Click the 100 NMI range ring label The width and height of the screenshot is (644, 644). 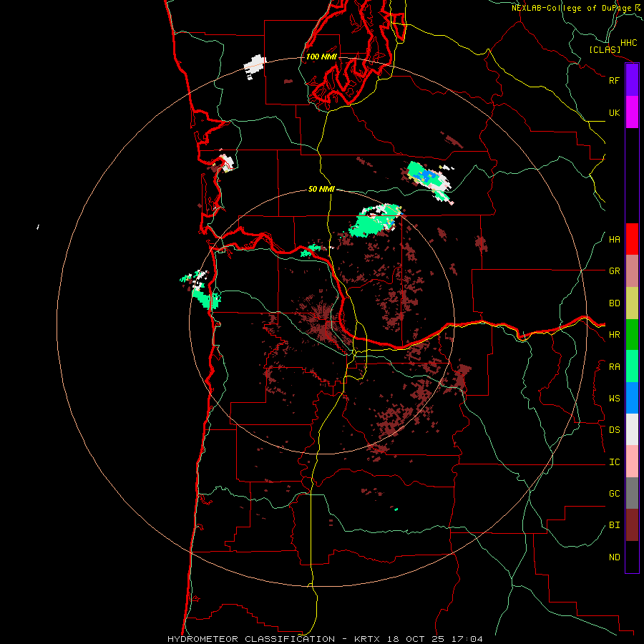321,57
